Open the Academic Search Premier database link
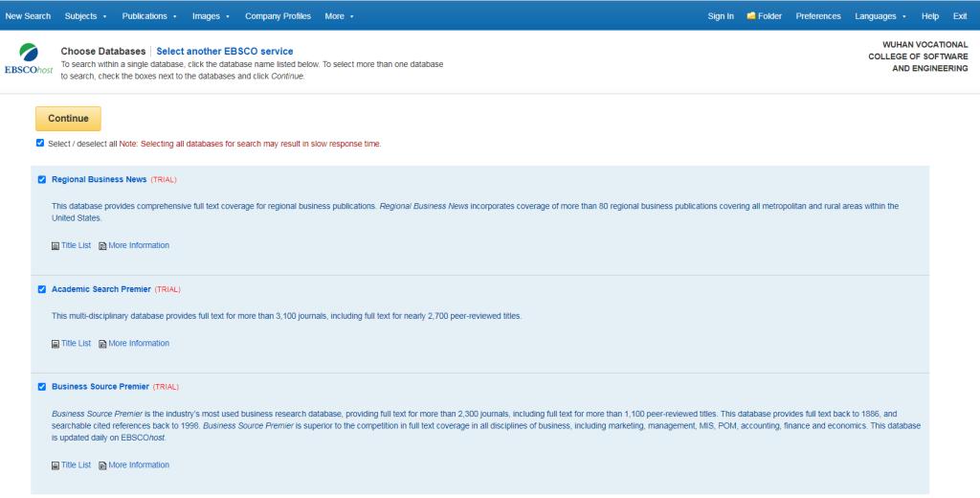The image size is (980, 498). point(100,289)
